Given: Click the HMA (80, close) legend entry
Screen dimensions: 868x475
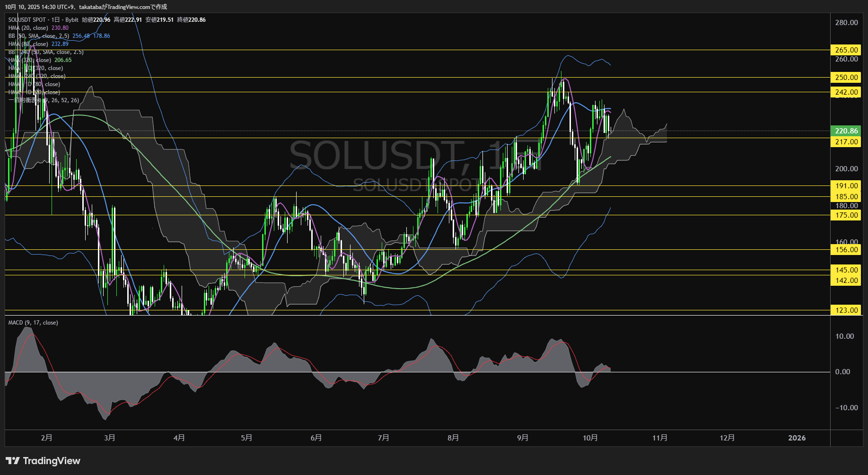Looking at the screenshot, I should click(x=28, y=44).
